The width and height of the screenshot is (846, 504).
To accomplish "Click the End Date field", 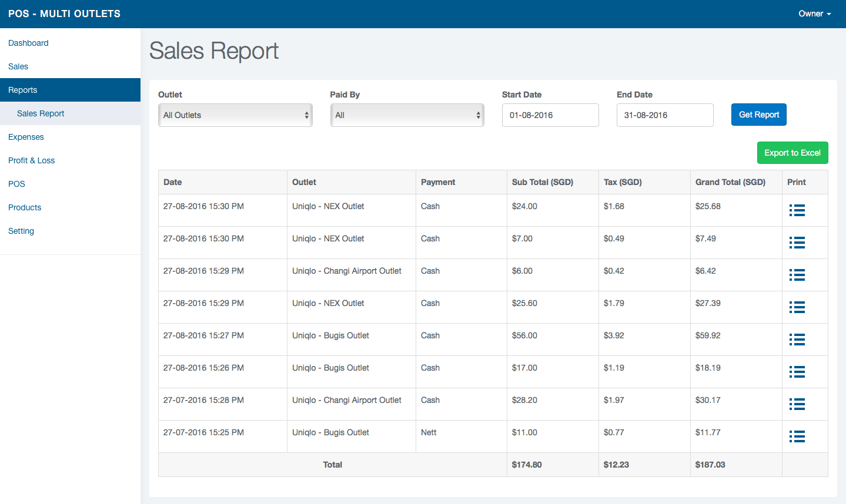I will (x=665, y=115).
